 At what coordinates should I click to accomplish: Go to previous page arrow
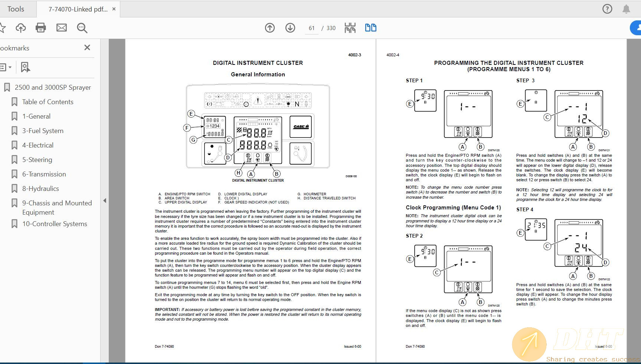coord(270,28)
